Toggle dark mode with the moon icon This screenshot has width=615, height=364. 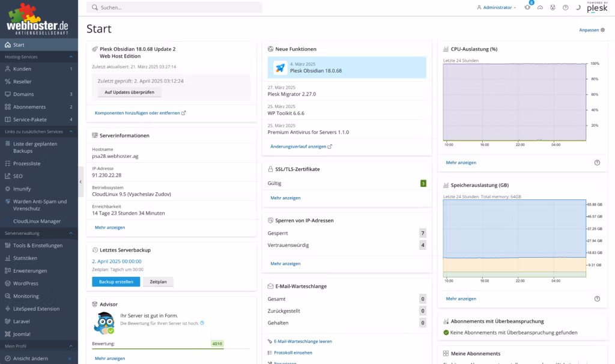pos(578,7)
